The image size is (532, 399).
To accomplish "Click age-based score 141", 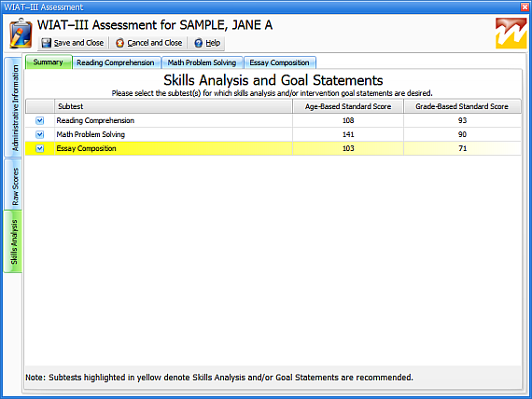I will point(348,134).
